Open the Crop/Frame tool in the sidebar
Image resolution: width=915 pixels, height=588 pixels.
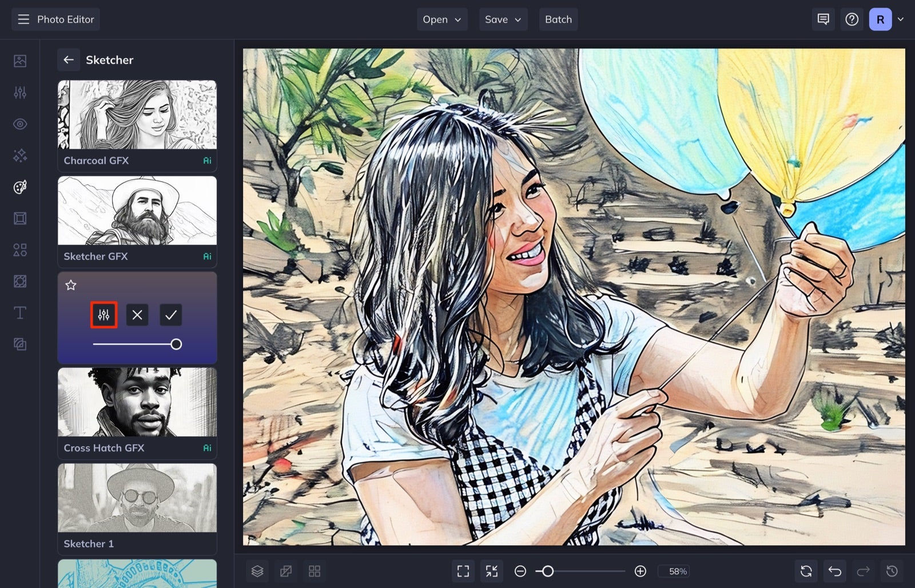click(x=20, y=218)
